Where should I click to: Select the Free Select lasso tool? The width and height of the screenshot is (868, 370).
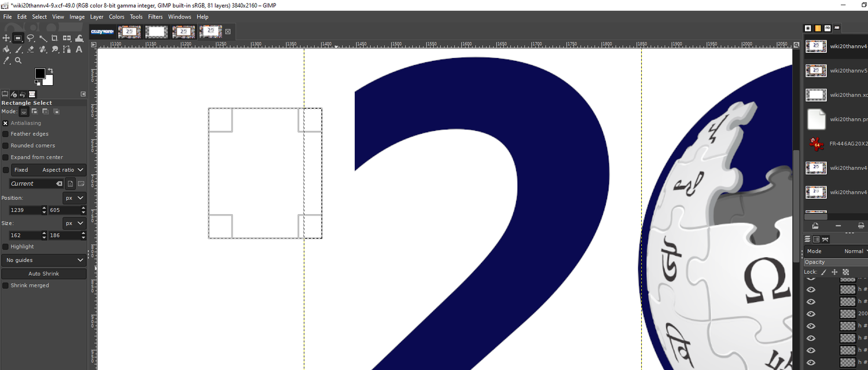pos(31,38)
